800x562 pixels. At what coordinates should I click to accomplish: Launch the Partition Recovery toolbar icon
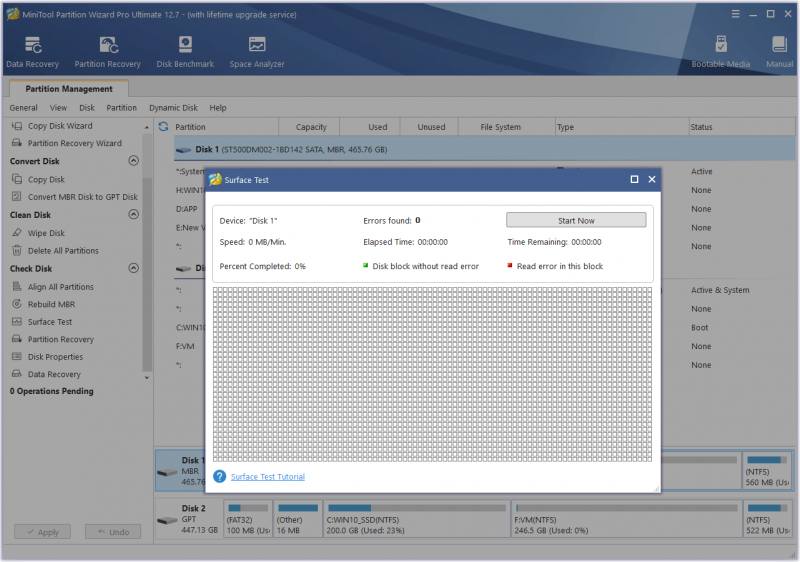point(108,52)
